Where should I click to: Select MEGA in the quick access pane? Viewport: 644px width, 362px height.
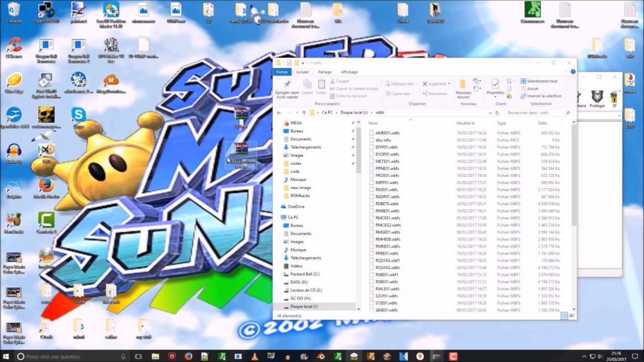296,123
